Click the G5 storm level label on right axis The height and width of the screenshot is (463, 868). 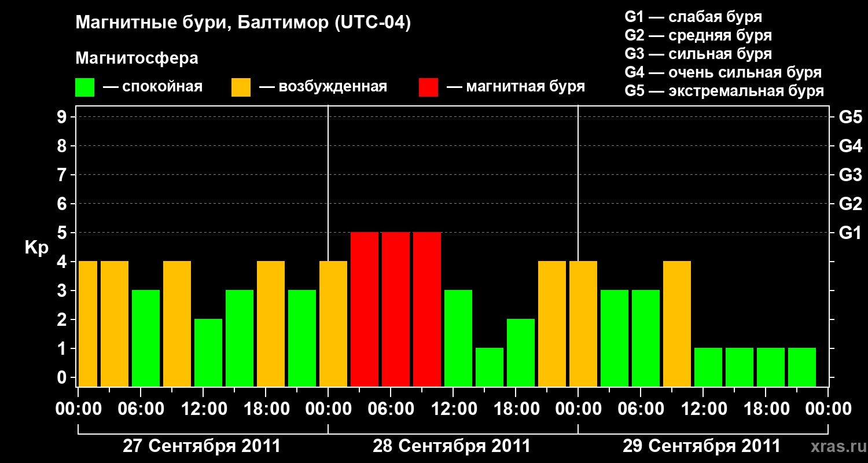(850, 117)
